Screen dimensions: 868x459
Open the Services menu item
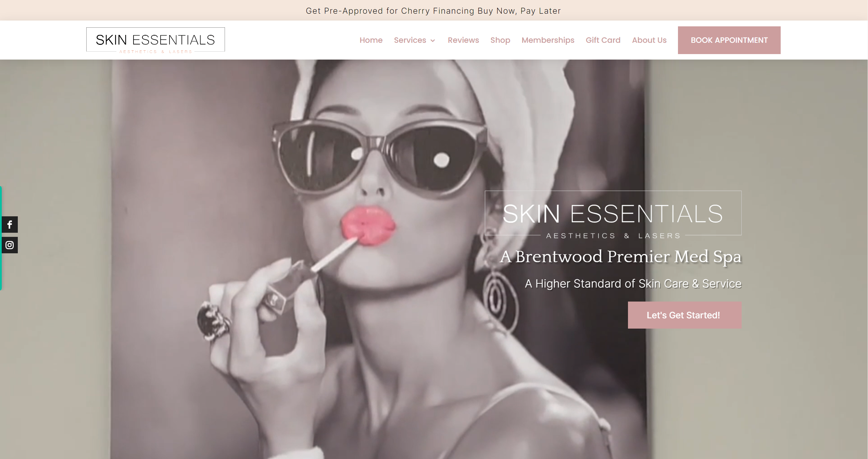(410, 40)
